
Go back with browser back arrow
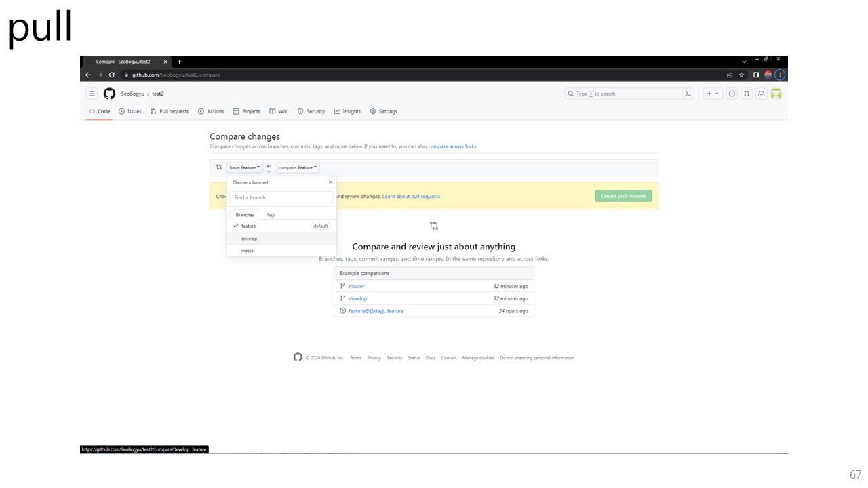click(x=88, y=75)
